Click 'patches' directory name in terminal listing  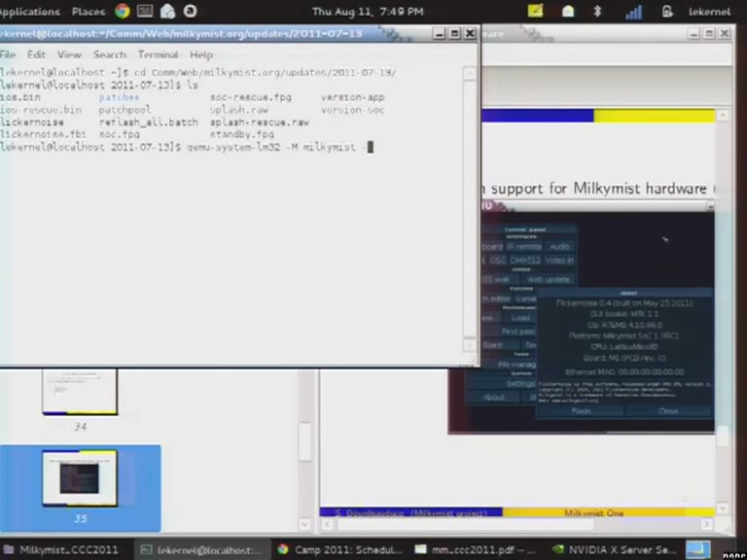[119, 97]
